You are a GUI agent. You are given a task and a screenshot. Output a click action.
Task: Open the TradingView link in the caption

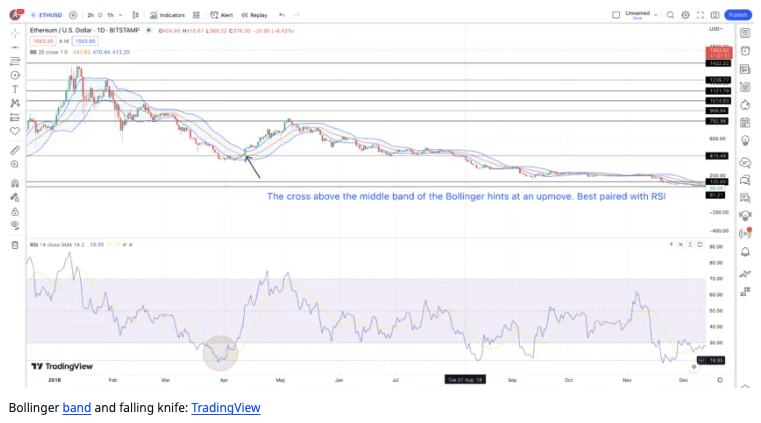tap(226, 408)
